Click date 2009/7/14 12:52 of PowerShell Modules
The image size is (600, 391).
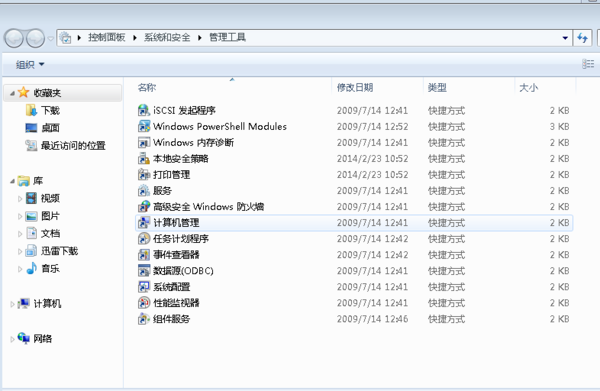372,127
